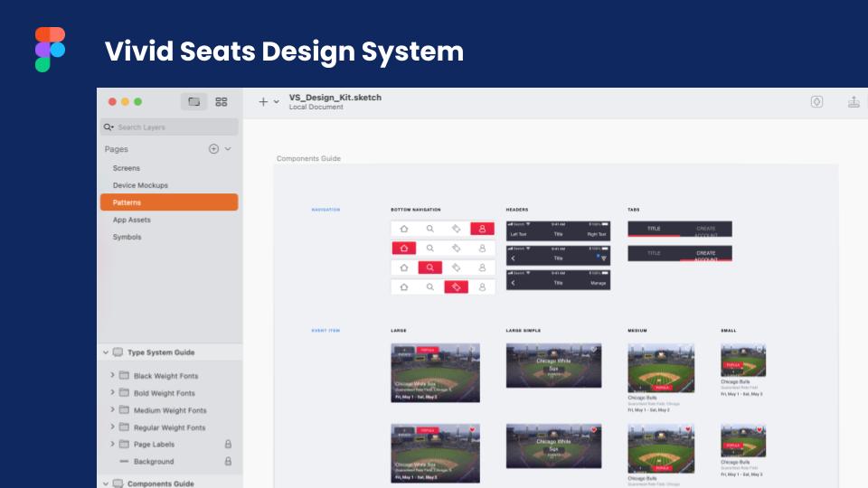
Task: Click home icon in first bottom navigation bar
Action: [x=404, y=229]
